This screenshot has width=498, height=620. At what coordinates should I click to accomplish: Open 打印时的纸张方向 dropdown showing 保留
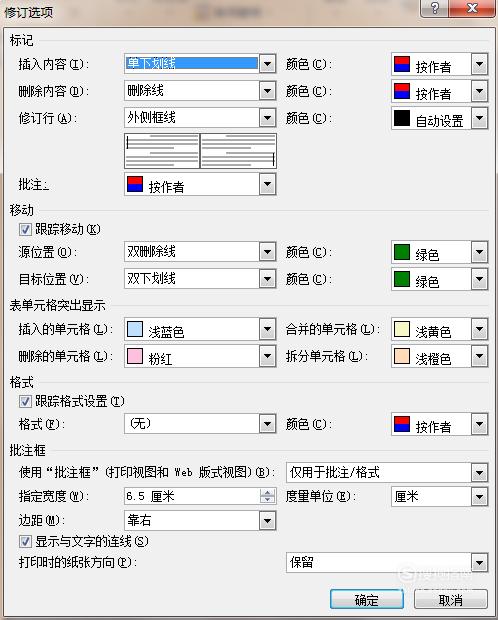coord(479,562)
